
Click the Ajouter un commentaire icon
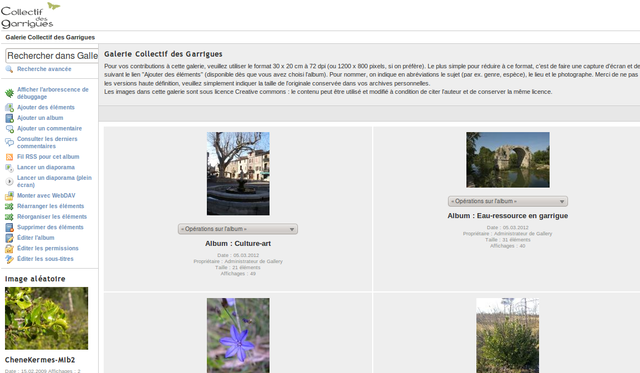[9, 129]
